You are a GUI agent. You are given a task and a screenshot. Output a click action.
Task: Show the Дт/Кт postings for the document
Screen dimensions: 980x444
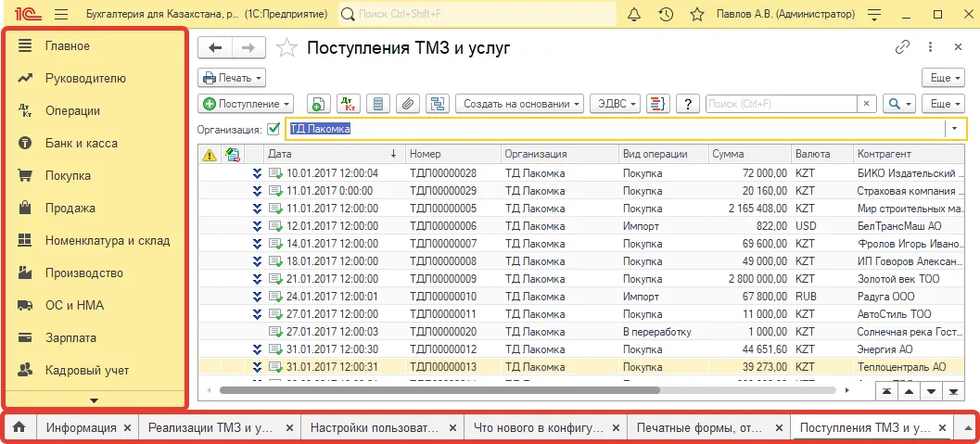click(348, 105)
